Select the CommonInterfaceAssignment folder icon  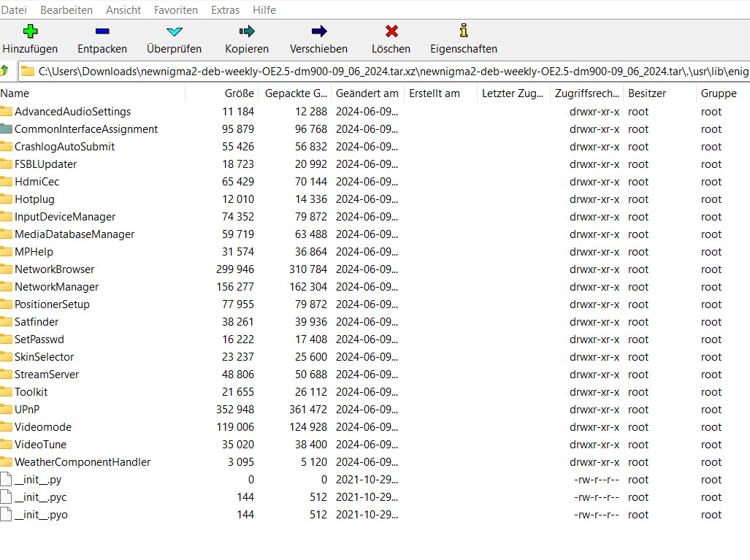pos(7,129)
